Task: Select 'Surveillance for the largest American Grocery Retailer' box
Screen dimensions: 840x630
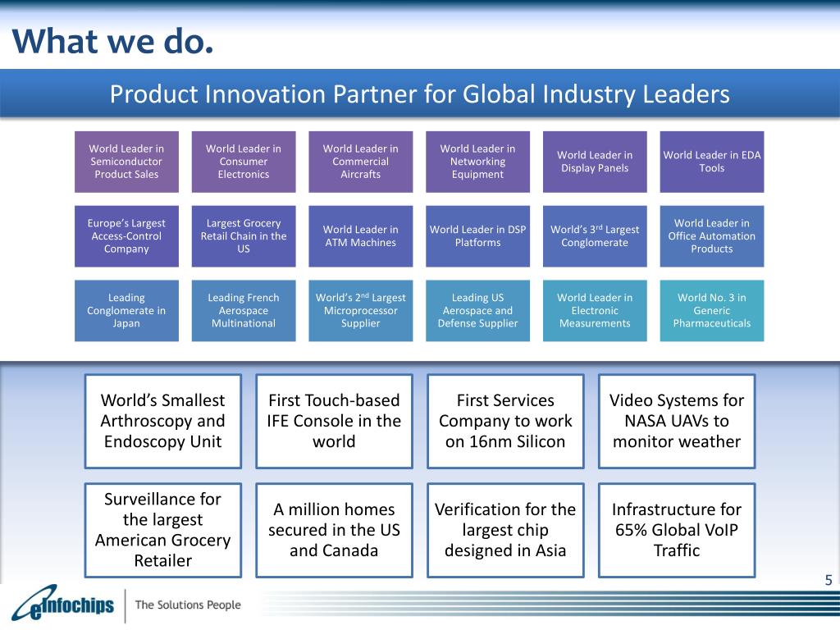Action: tap(163, 530)
